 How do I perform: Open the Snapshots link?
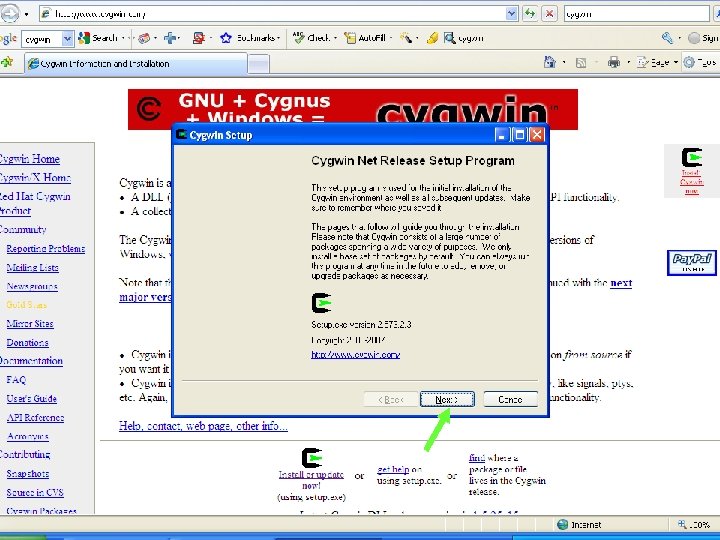point(28,473)
